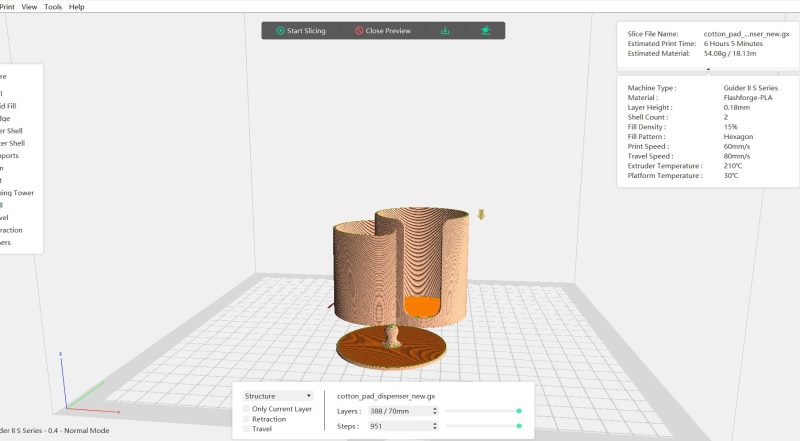Click the yellow down arrow beside model
This screenshot has height=441, width=800.
tap(481, 214)
